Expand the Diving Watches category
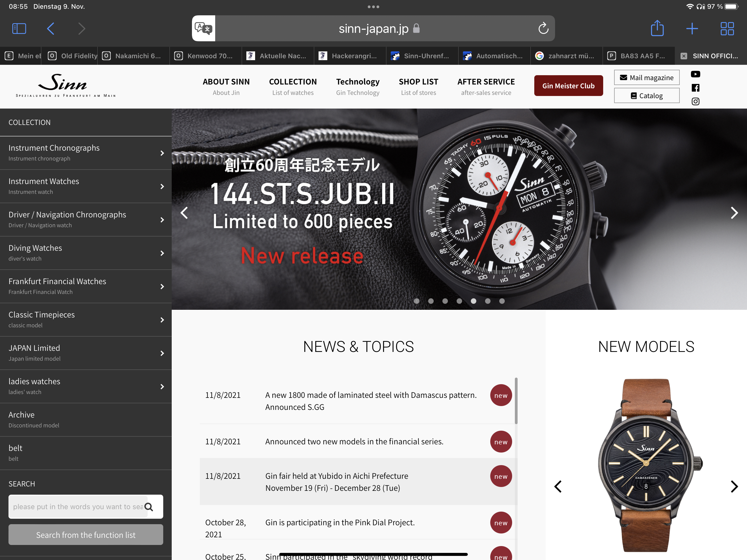Viewport: 747px width, 560px height. (86, 253)
